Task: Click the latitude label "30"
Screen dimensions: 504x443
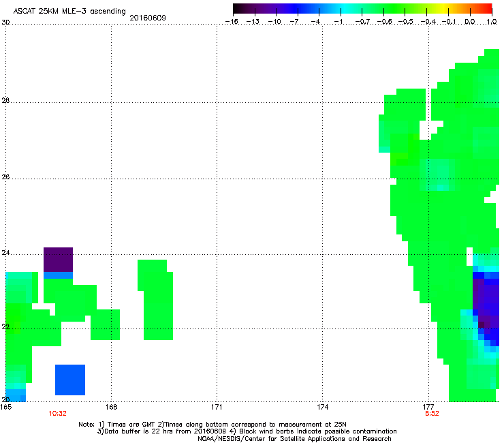Action: pyautogui.click(x=5, y=22)
